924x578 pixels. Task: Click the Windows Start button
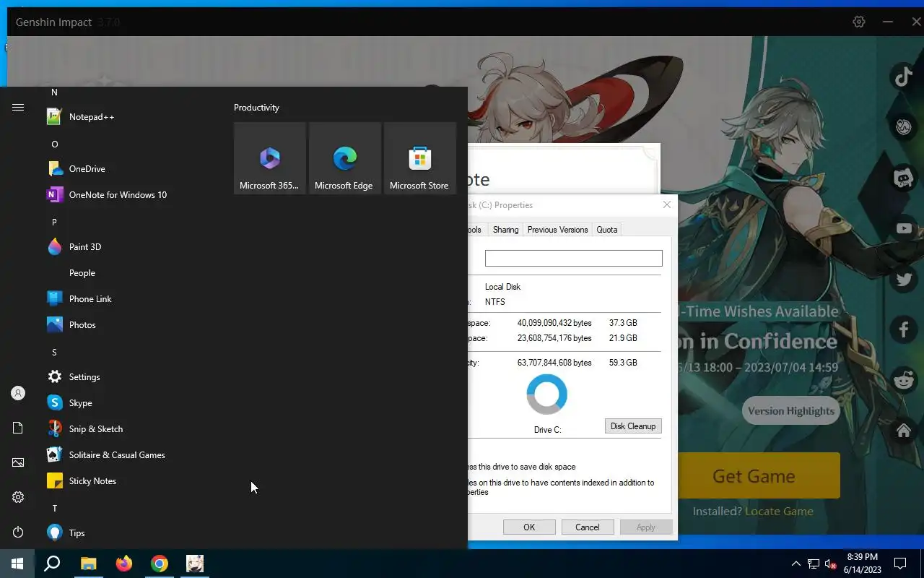pyautogui.click(x=17, y=564)
